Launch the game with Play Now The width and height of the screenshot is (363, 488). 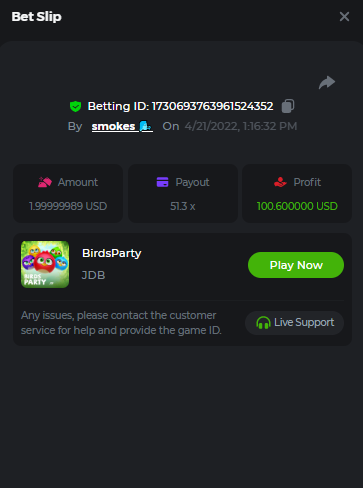[296, 265]
